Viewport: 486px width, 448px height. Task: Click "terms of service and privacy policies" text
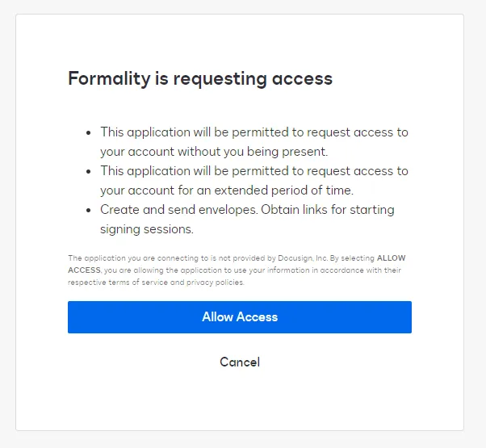tap(169, 283)
